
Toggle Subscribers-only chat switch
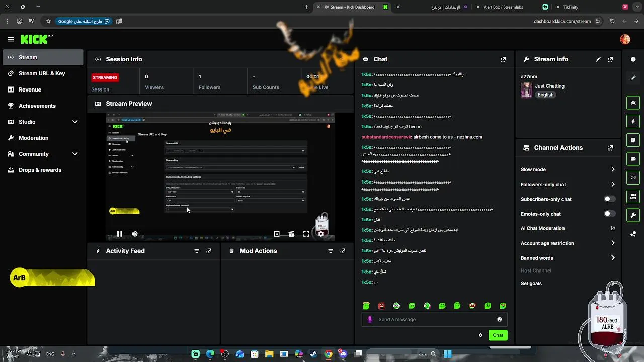pyautogui.click(x=609, y=199)
